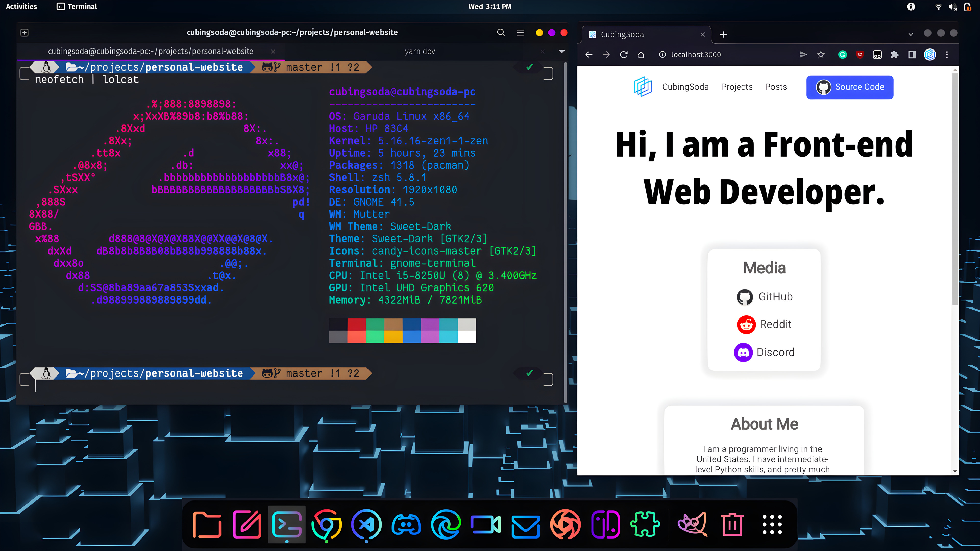Image resolution: width=980 pixels, height=551 pixels.
Task: Click the 'neofetch | lolcat' command text
Action: coord(87,80)
